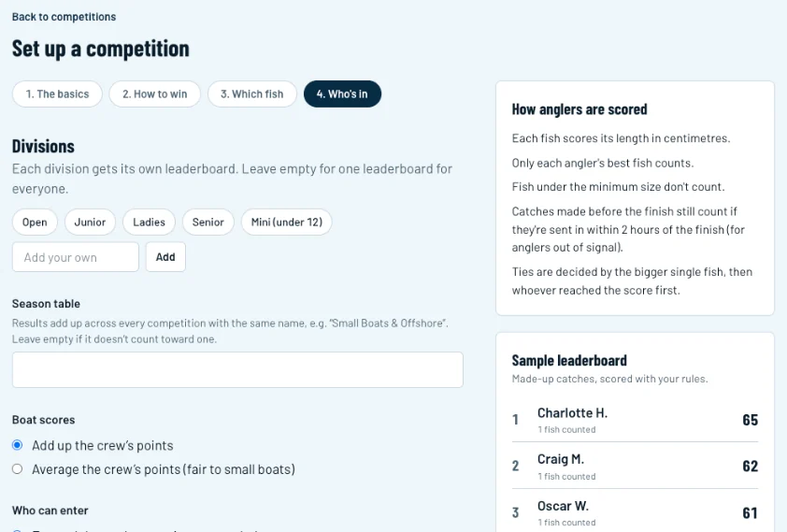
Task: Open the 3. Which fish step
Action: pos(252,93)
